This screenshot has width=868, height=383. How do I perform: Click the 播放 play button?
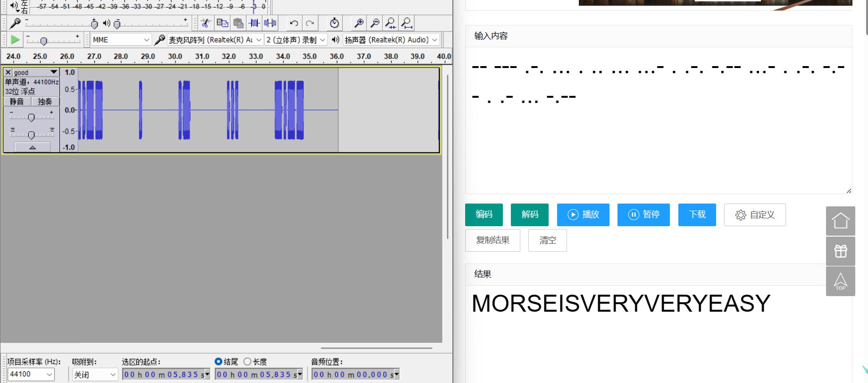tap(583, 215)
